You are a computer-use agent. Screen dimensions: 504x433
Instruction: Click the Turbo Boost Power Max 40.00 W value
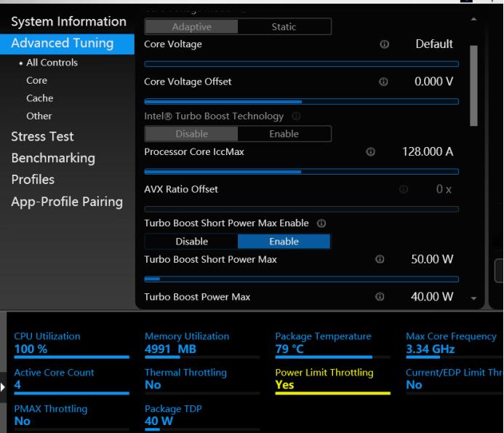coord(431,297)
